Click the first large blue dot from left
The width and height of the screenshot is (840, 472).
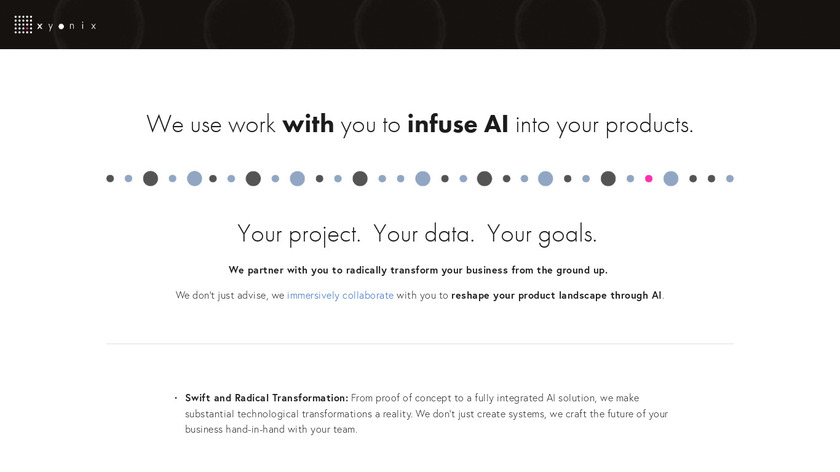click(x=194, y=179)
